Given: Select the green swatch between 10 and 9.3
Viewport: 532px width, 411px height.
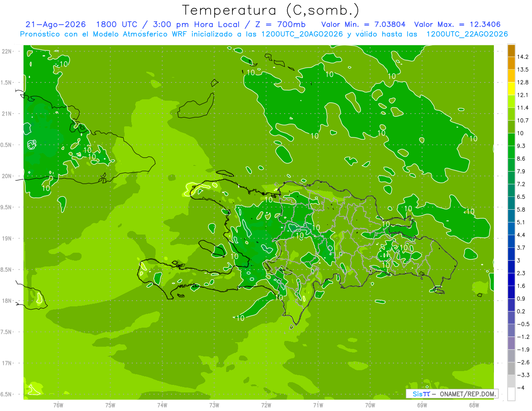Looking at the screenshot, I should pos(511,140).
